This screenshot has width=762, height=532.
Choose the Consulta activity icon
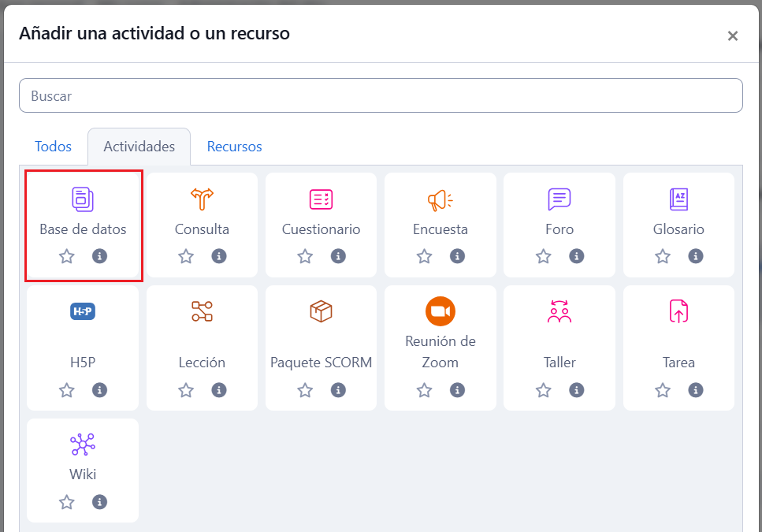click(202, 199)
